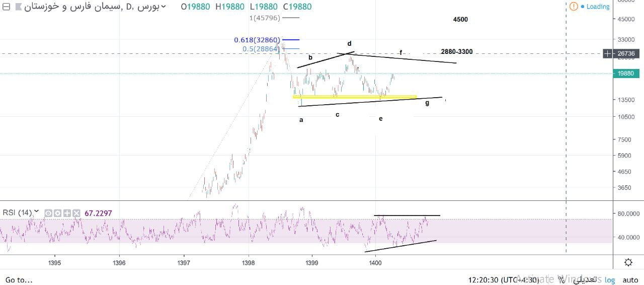The image size is (644, 285).
Task: Click the 1395 year label on time axis
Action: [55, 263]
